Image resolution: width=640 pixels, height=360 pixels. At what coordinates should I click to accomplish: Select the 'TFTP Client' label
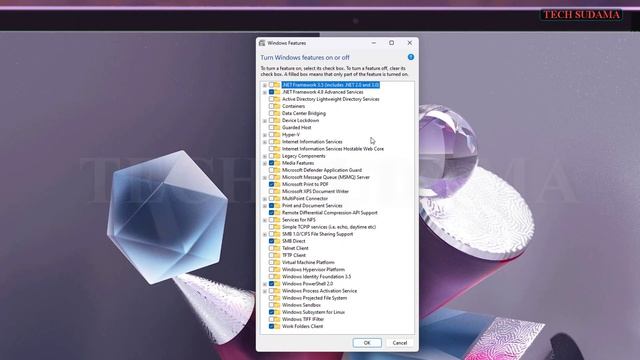pos(294,255)
